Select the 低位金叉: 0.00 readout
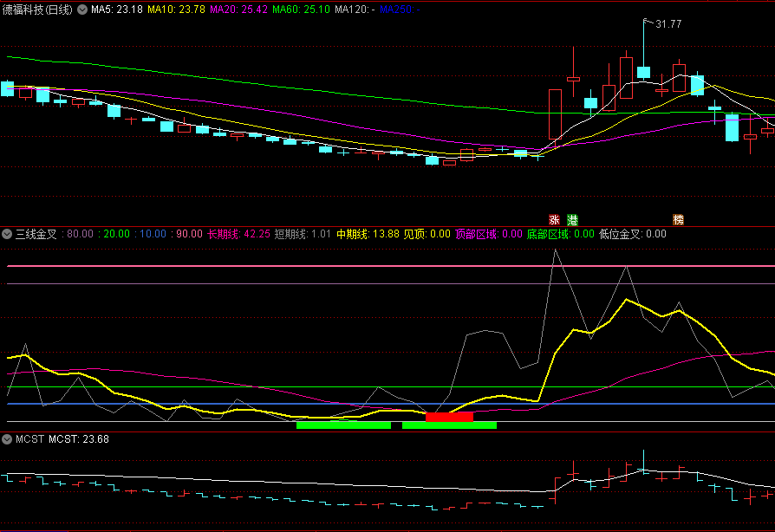The width and height of the screenshot is (775, 532). [633, 234]
